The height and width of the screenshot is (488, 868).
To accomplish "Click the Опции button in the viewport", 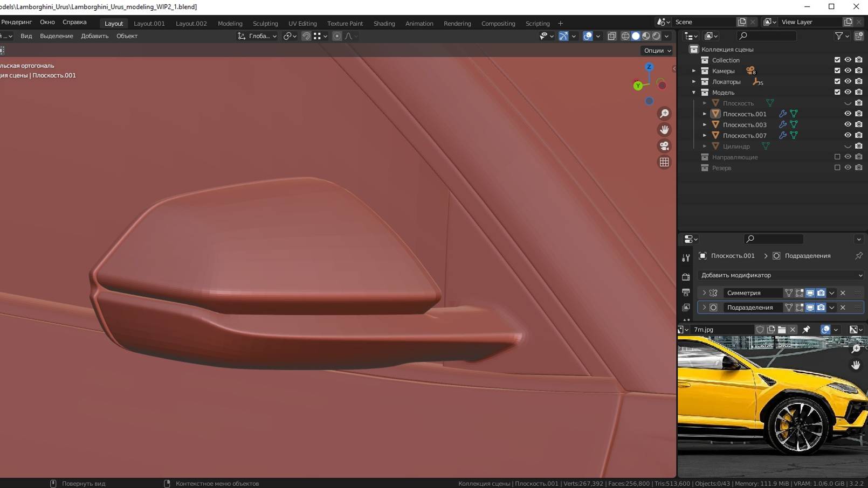I will pos(654,50).
